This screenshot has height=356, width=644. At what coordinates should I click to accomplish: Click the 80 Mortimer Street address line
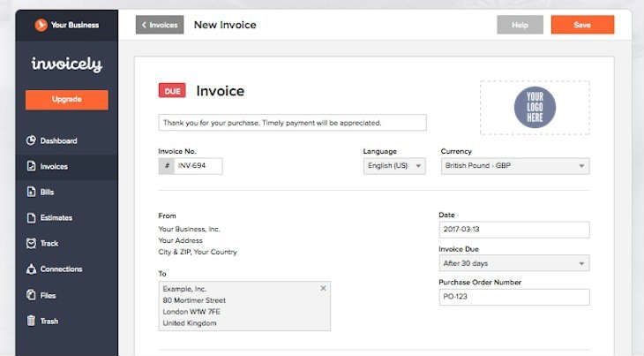pos(194,300)
